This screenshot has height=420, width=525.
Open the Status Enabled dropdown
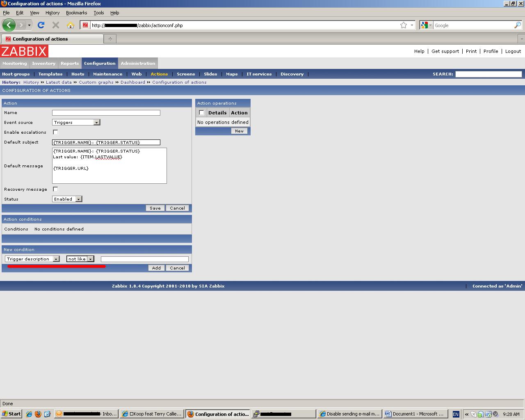pos(67,199)
